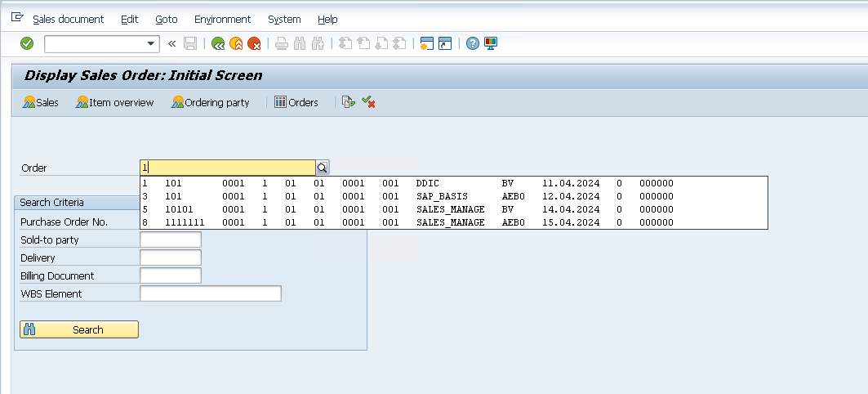Click into the Sold-to party field
Viewport: 868px width, 394px height.
click(171, 240)
